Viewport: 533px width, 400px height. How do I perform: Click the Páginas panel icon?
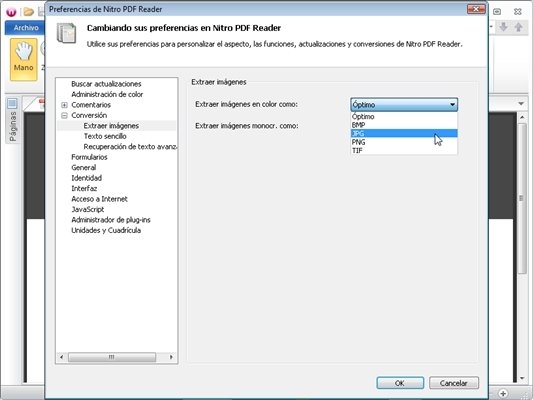point(12,103)
